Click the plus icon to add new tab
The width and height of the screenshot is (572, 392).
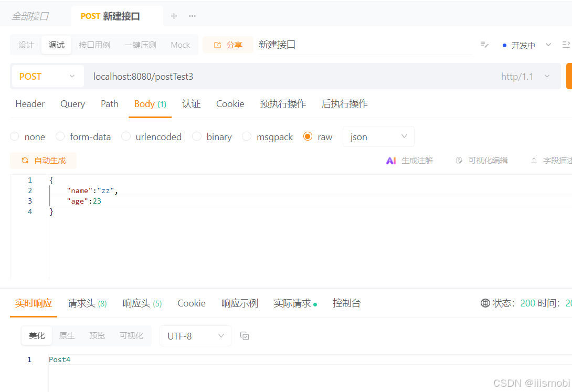pos(174,16)
